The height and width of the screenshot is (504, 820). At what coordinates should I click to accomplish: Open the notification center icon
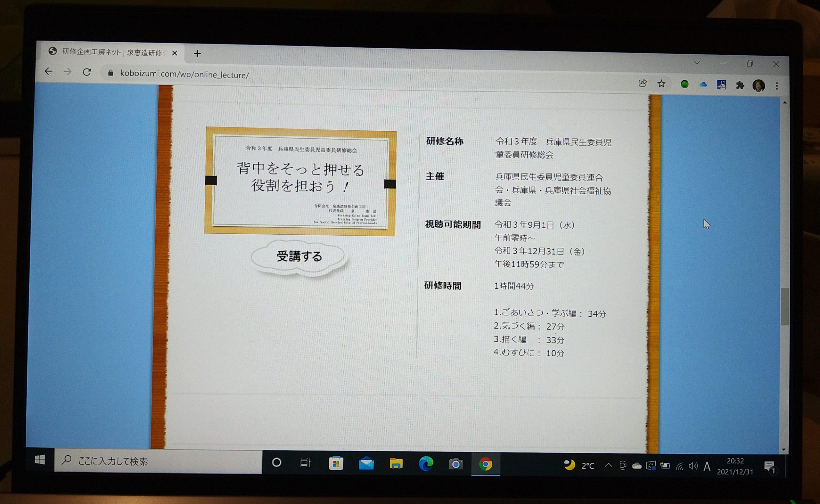770,467
